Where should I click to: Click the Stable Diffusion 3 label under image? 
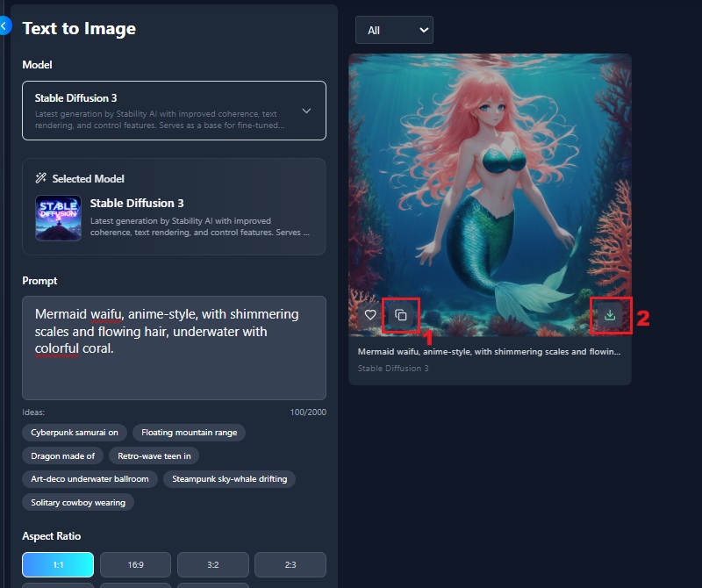tap(393, 368)
